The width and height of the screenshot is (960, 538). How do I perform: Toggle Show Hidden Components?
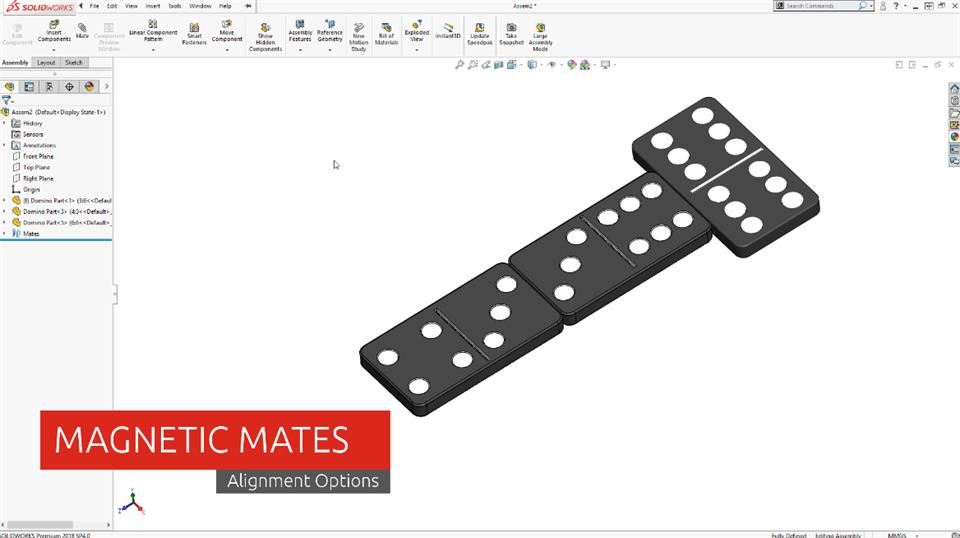click(265, 37)
